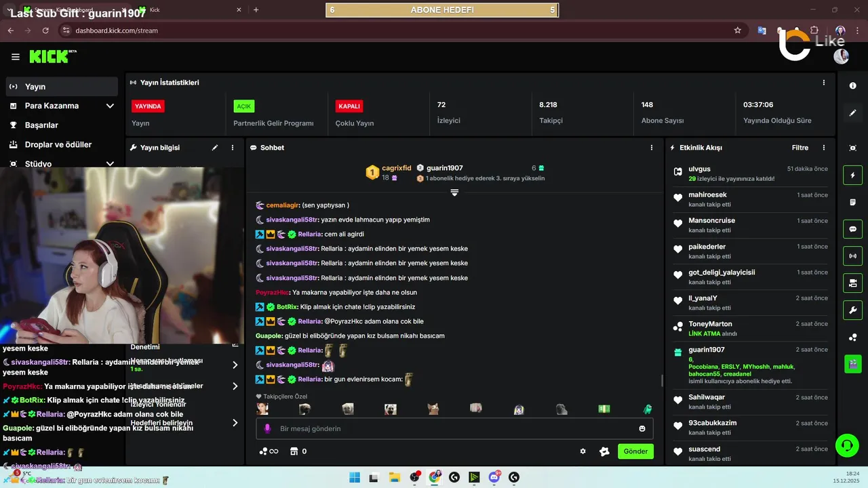The image size is (868, 488).
Task: Click the 72 İzleyici stat
Action: [x=449, y=113]
